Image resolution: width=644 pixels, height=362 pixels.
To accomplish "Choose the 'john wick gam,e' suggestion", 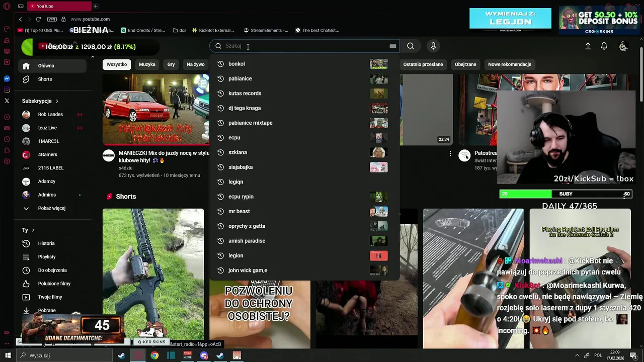I will click(304, 270).
